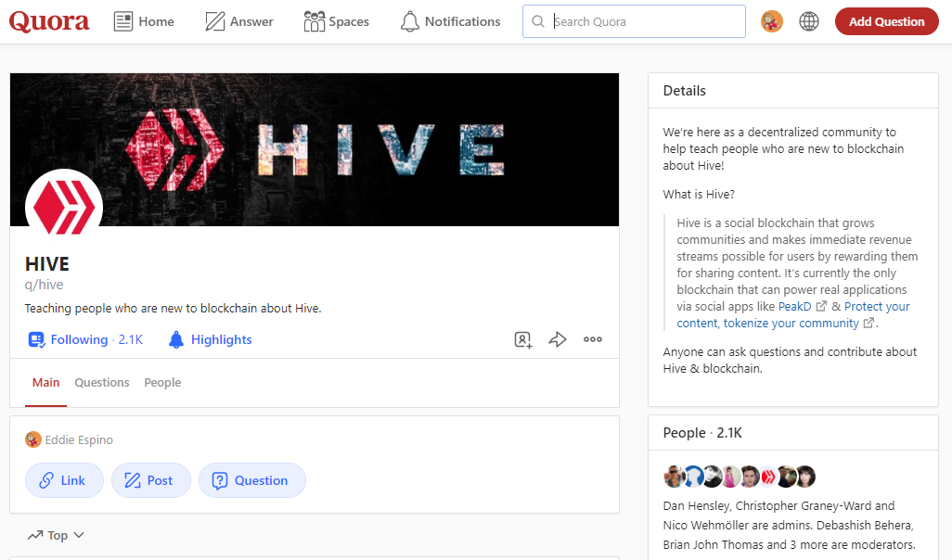952x560 pixels.
Task: Click the share arrow icon
Action: point(558,339)
